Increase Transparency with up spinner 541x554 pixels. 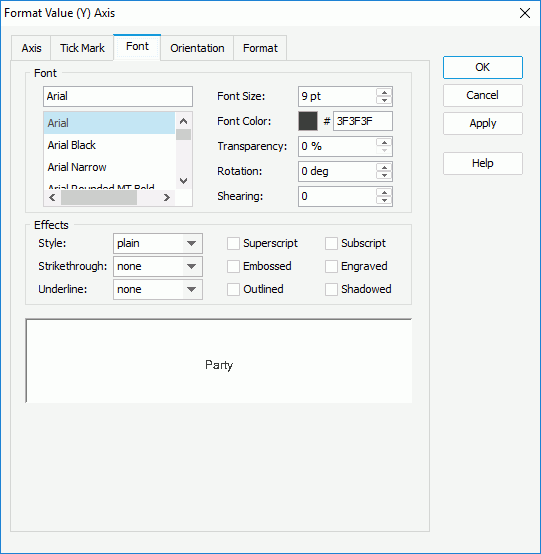(384, 142)
